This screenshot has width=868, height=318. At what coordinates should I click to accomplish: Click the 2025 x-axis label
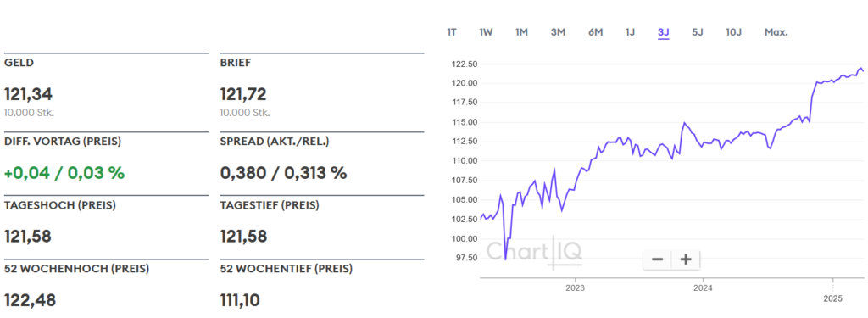(832, 298)
